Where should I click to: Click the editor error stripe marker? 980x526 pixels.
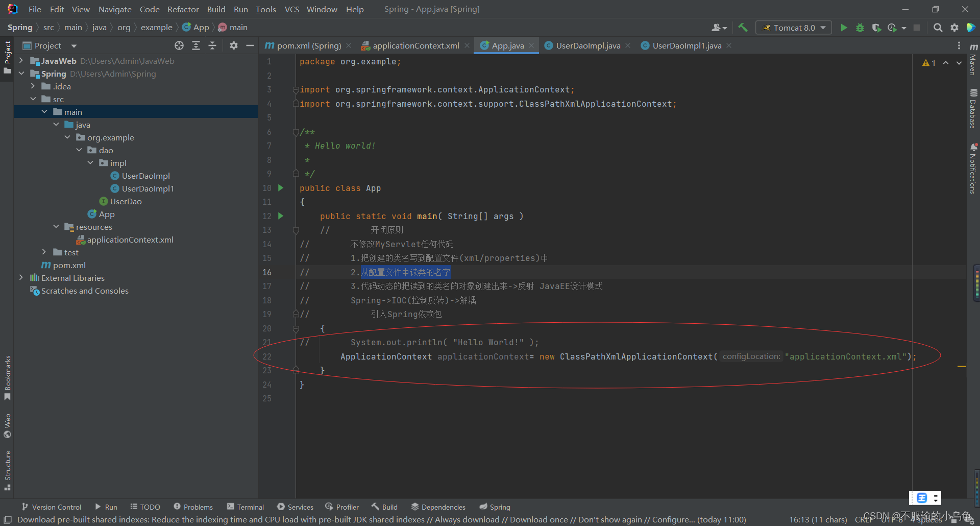962,367
